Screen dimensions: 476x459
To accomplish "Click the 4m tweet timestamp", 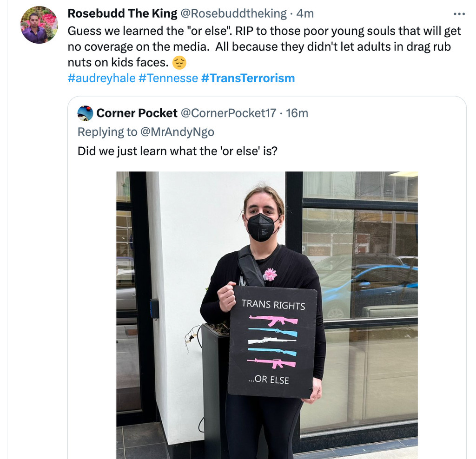I will [x=305, y=13].
